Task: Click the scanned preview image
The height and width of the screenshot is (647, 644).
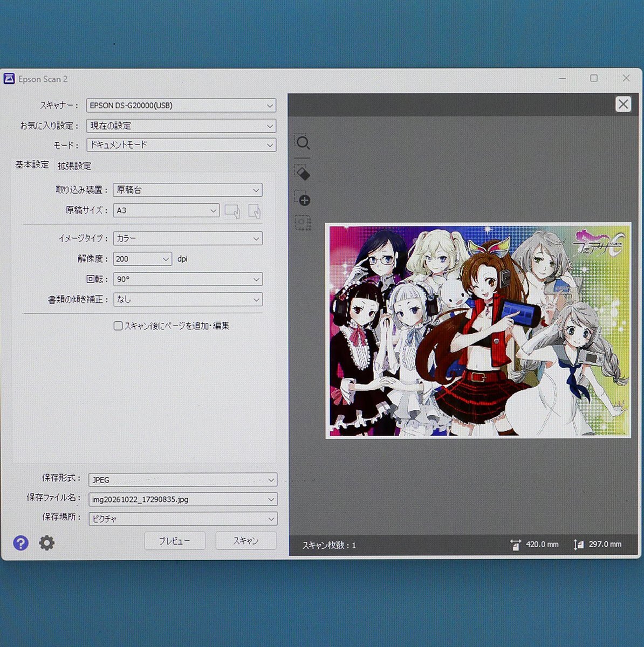Action: (478, 331)
